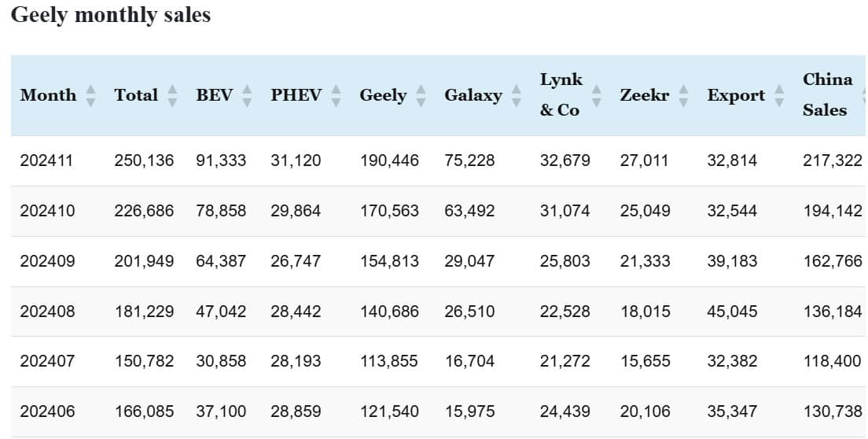The image size is (868, 439).
Task: Select the China Sales column header
Action: click(827, 95)
